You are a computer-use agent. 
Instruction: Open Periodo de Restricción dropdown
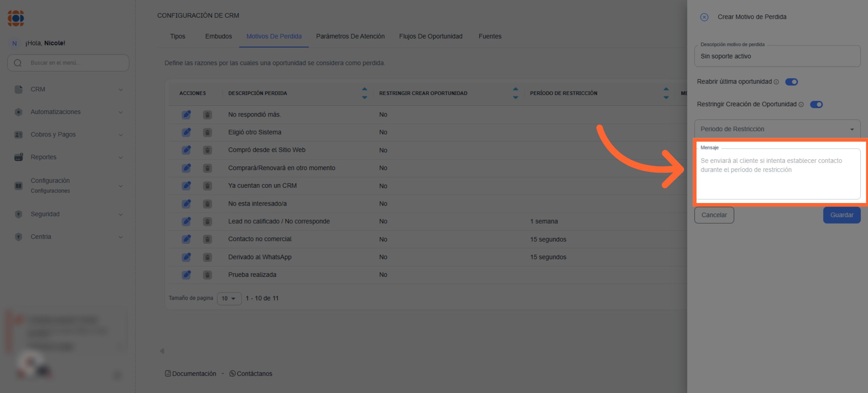[777, 129]
